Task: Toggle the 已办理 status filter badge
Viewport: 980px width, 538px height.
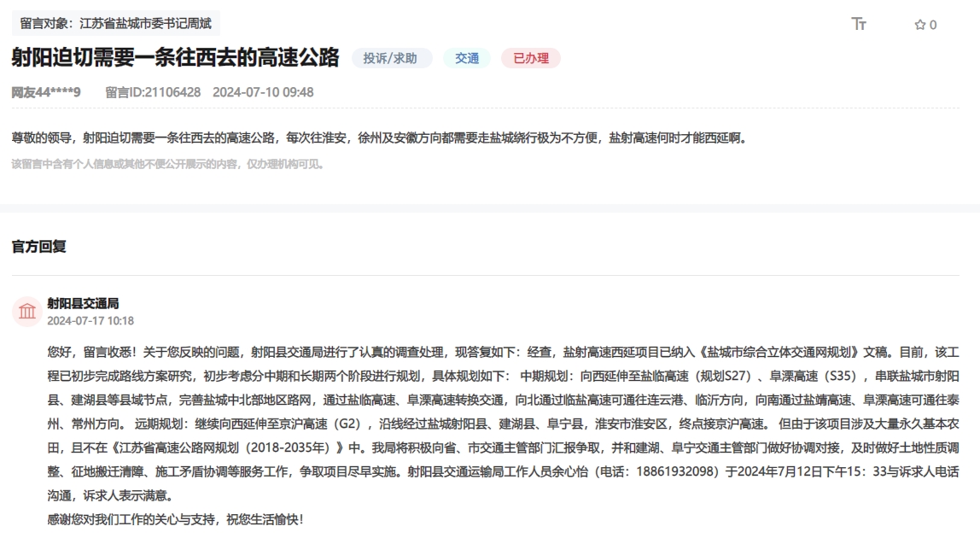Action: pyautogui.click(x=531, y=58)
